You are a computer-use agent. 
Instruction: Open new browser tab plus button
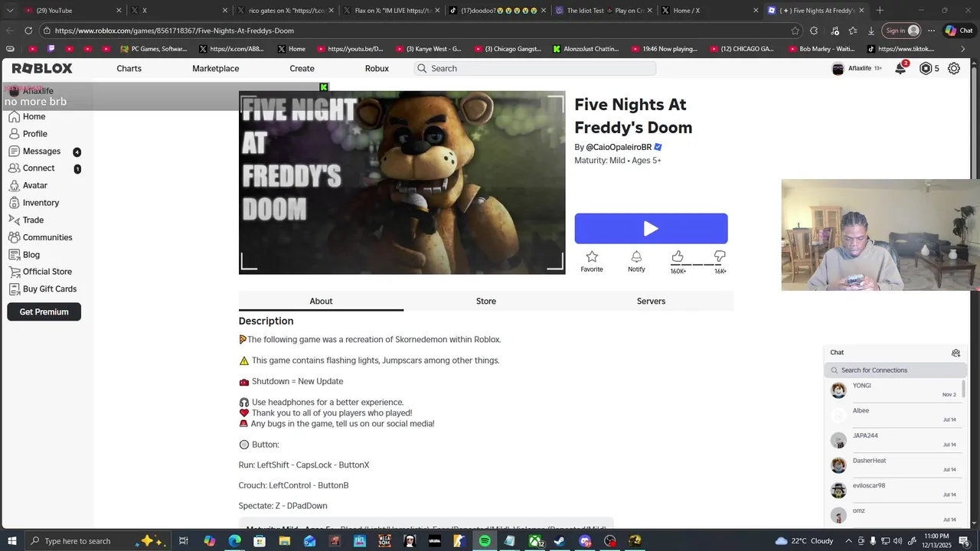879,11
